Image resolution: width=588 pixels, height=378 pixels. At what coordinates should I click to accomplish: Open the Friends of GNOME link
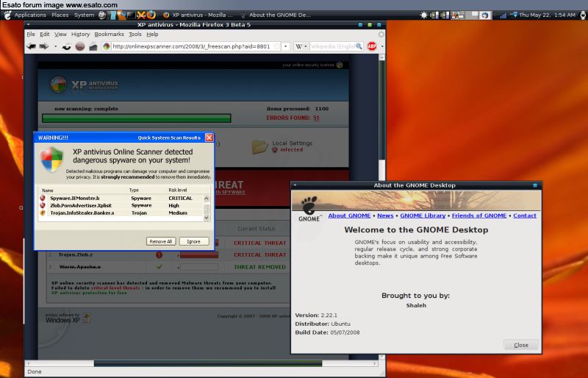point(479,215)
